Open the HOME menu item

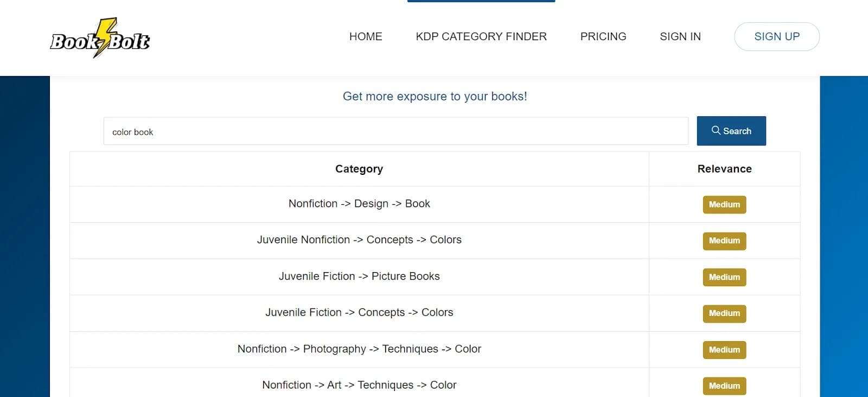[366, 36]
